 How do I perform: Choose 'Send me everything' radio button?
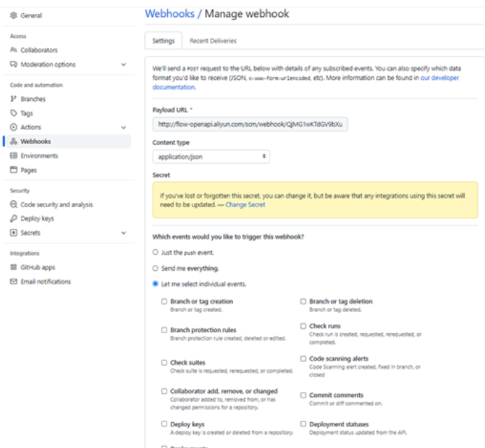point(155,268)
